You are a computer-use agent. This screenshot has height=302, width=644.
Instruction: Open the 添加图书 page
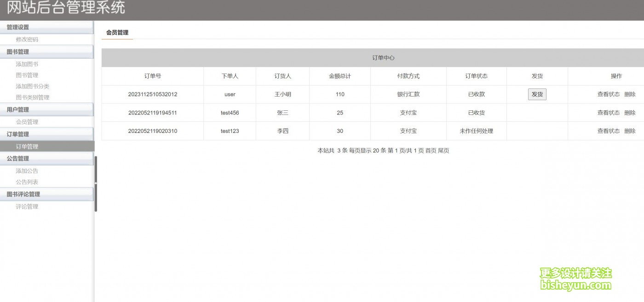[27, 64]
